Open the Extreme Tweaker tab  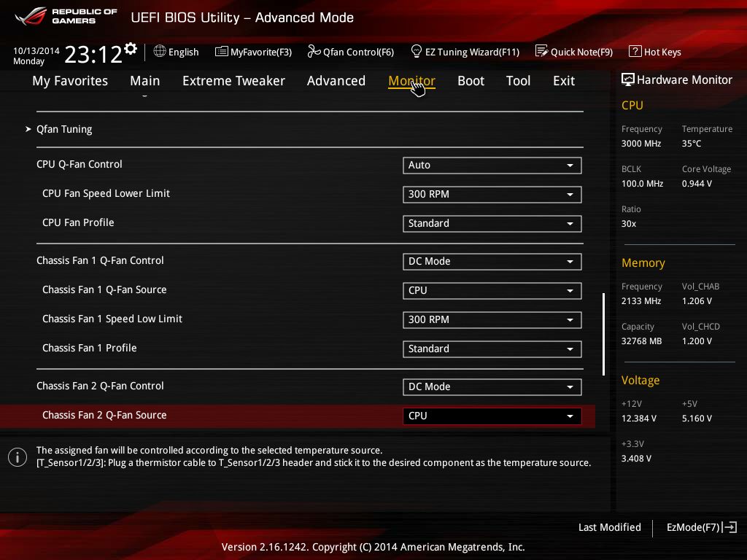point(233,81)
